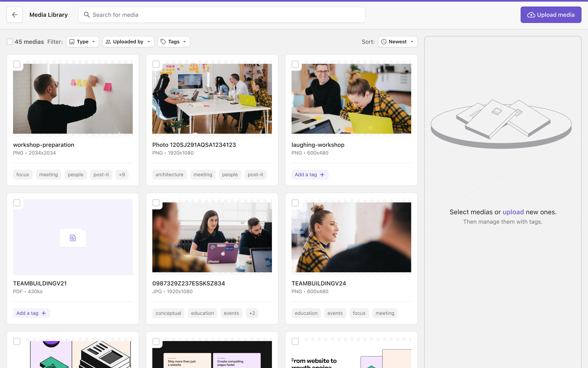Click 'PDF • 430ko' file info
The width and height of the screenshot is (588, 368).
tap(28, 292)
